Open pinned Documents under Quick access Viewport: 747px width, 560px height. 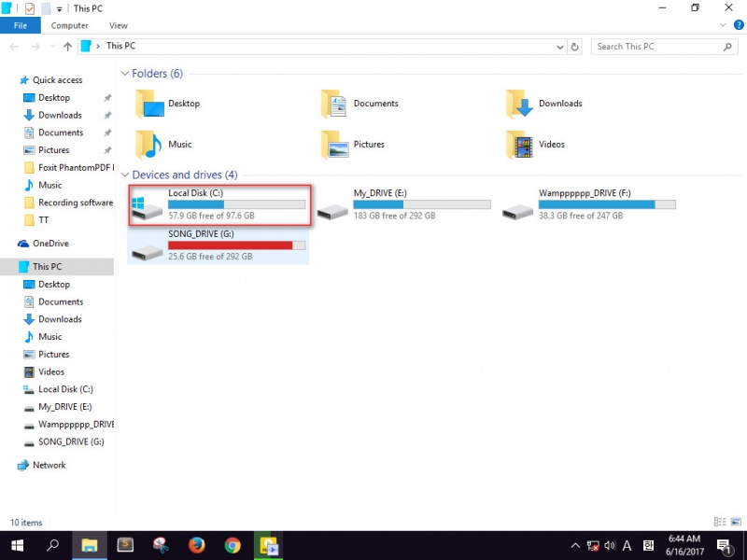[x=61, y=133]
